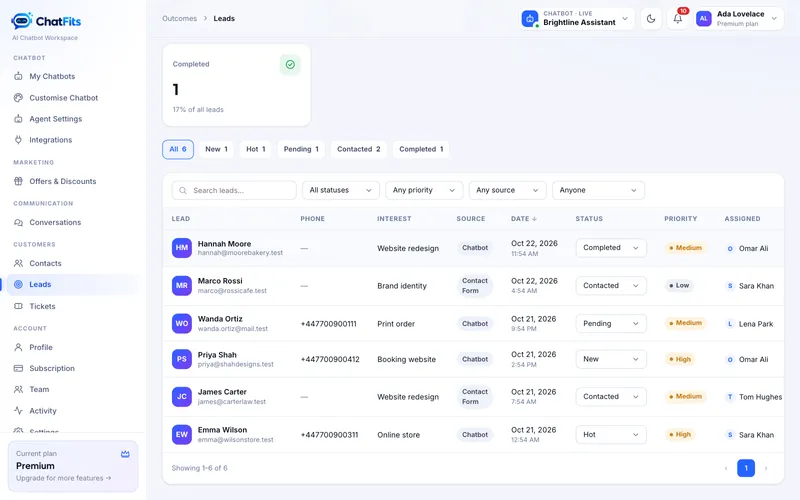The height and width of the screenshot is (500, 800).
Task: Click the Profile person icon
Action: tap(18, 347)
